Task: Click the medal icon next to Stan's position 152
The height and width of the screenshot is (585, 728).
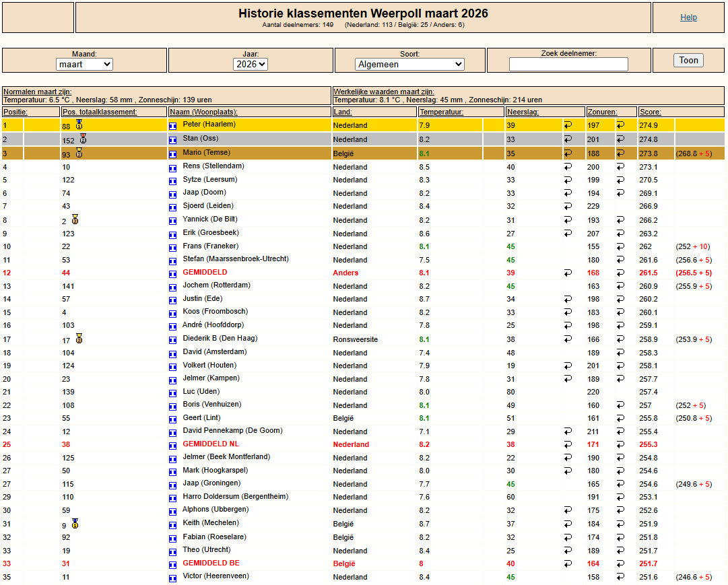Action: 83,139
